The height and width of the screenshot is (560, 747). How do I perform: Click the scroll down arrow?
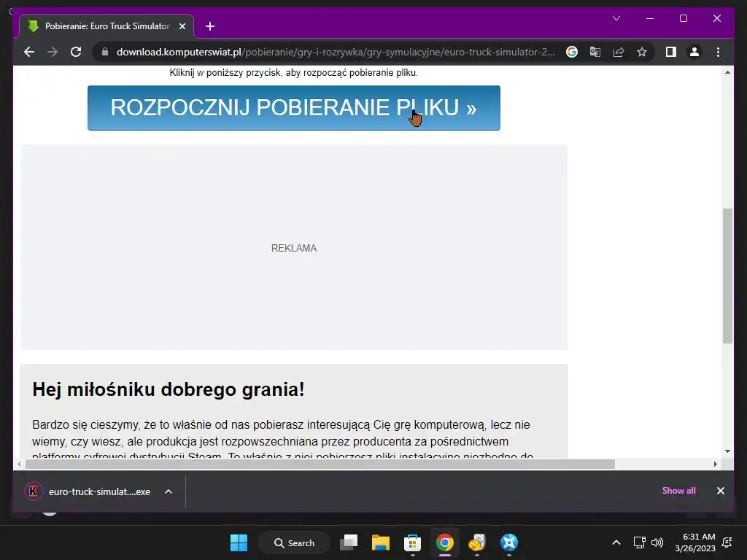727,451
